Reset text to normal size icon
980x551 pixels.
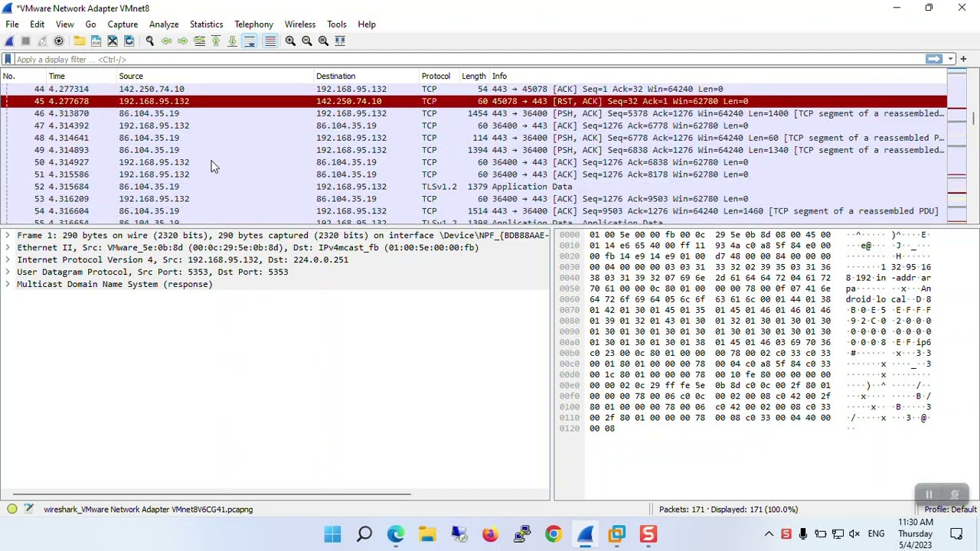[x=323, y=41]
